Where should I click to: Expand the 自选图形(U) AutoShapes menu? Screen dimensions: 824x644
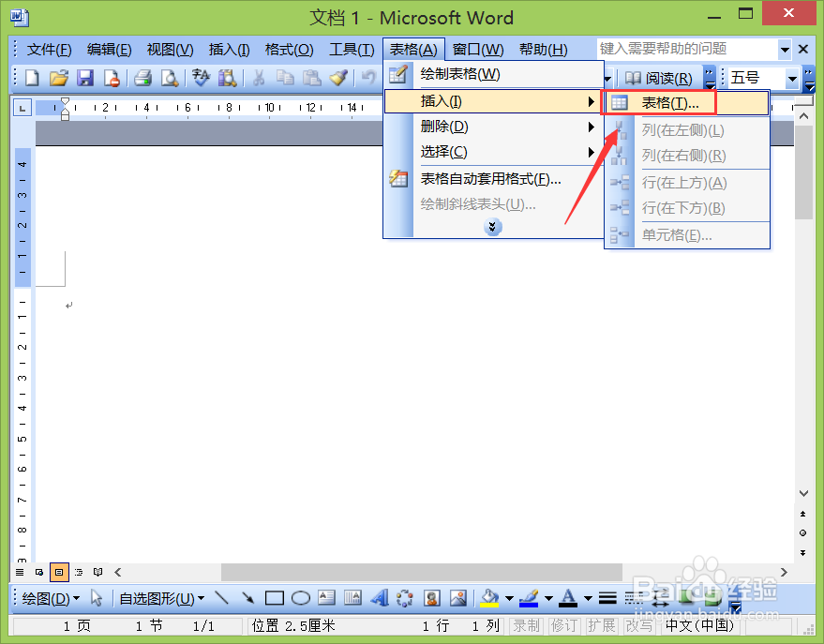[x=161, y=598]
